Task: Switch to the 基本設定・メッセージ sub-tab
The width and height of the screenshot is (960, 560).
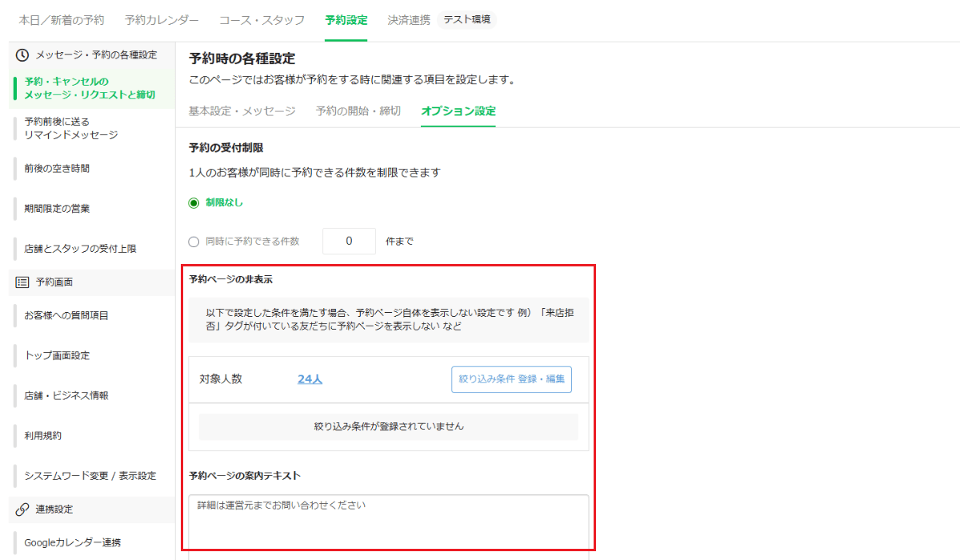Action: point(242,111)
